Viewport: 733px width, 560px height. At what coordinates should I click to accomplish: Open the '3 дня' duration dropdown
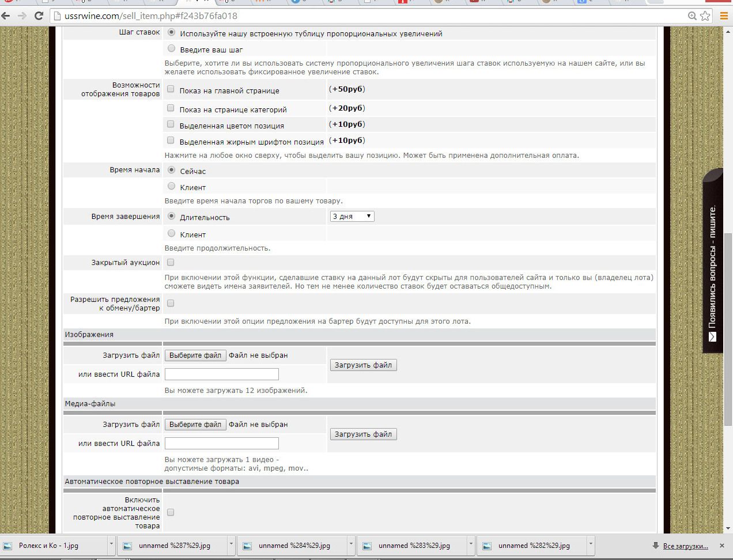352,217
